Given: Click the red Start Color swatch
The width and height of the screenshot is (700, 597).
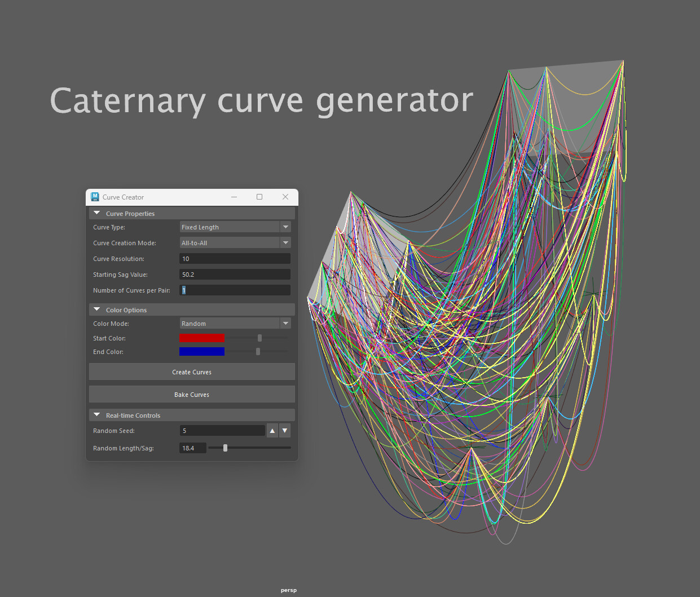Looking at the screenshot, I should coord(201,338).
